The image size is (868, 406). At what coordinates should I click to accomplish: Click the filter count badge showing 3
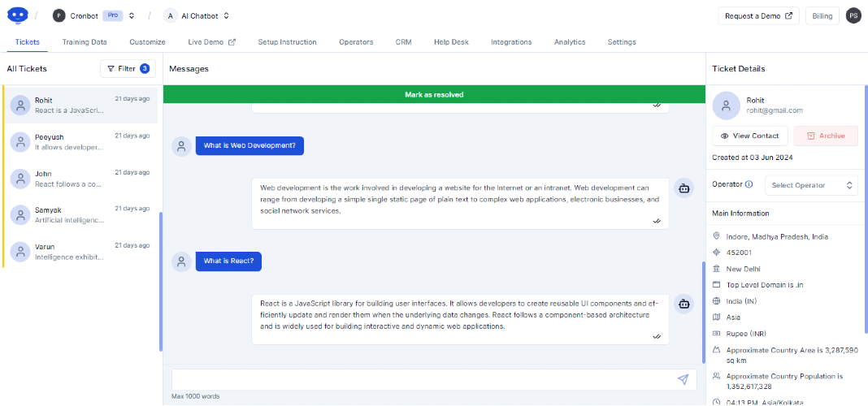tap(145, 68)
